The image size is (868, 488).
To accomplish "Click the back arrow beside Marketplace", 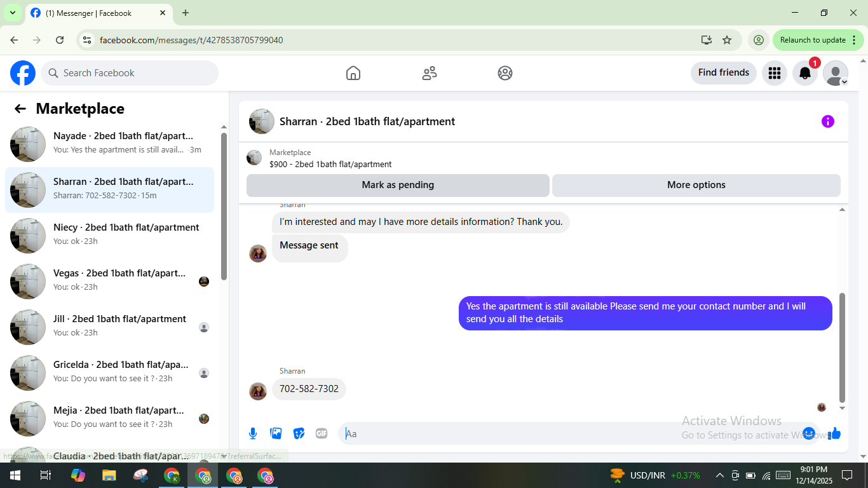I will (20, 109).
